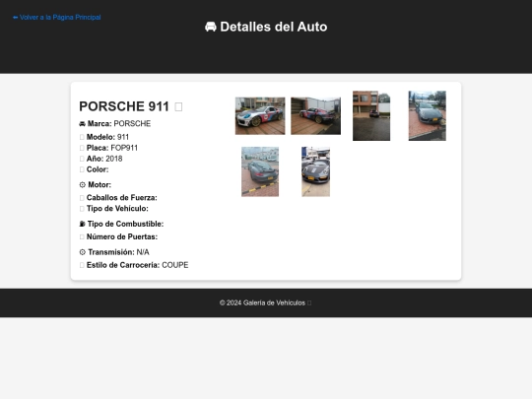Click the Motor label
532x399 pixels.
pyautogui.click(x=100, y=185)
